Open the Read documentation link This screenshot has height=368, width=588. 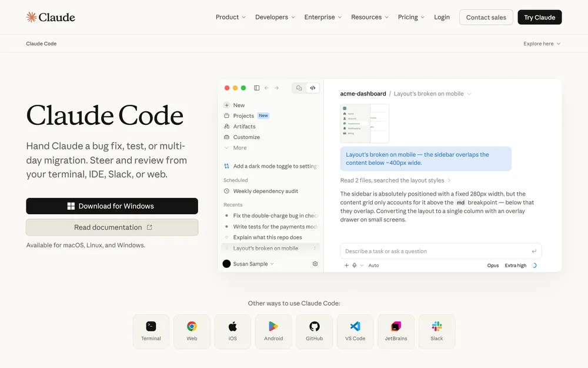pos(112,227)
